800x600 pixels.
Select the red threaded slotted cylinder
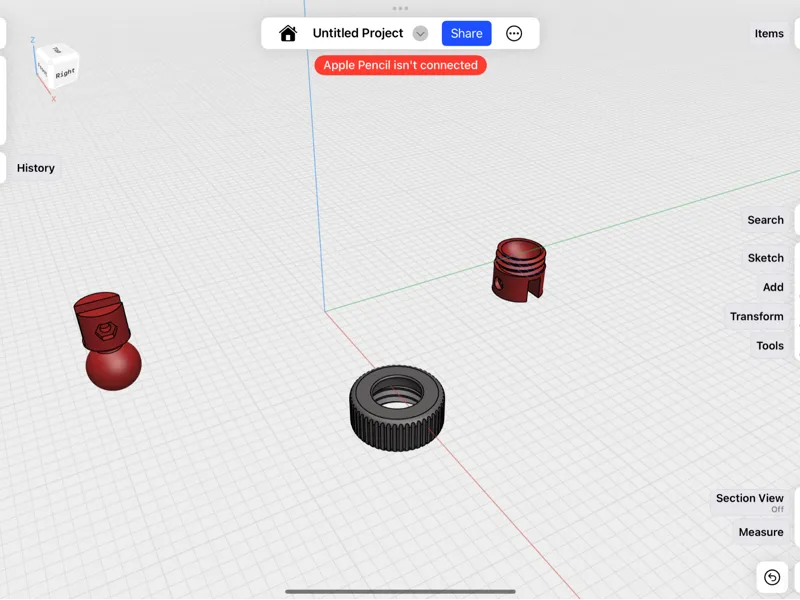pos(518,270)
